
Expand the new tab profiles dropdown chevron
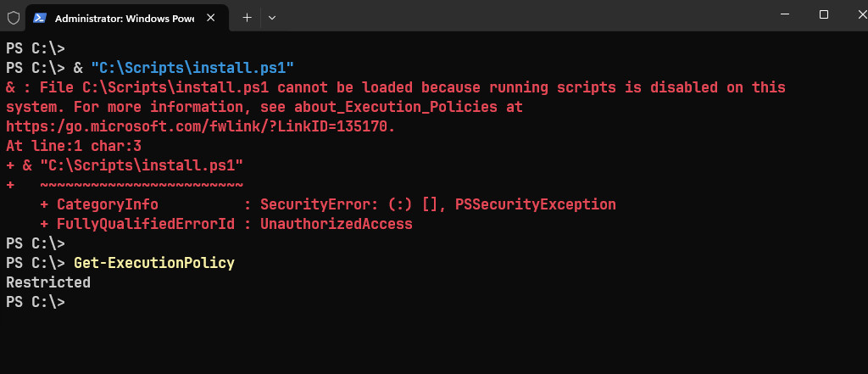point(272,18)
